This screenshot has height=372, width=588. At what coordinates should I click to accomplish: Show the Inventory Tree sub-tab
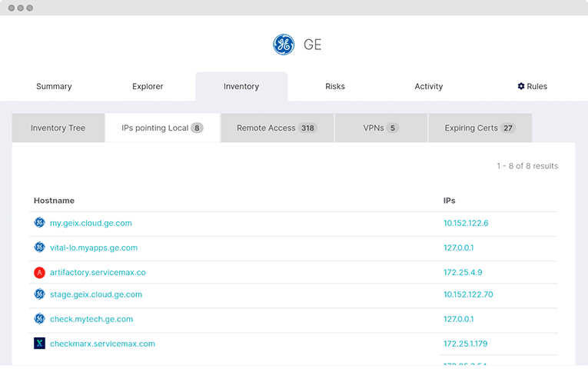58,128
